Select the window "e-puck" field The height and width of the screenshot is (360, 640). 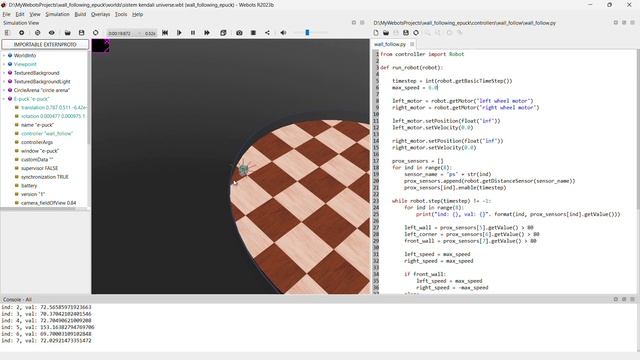[40, 151]
